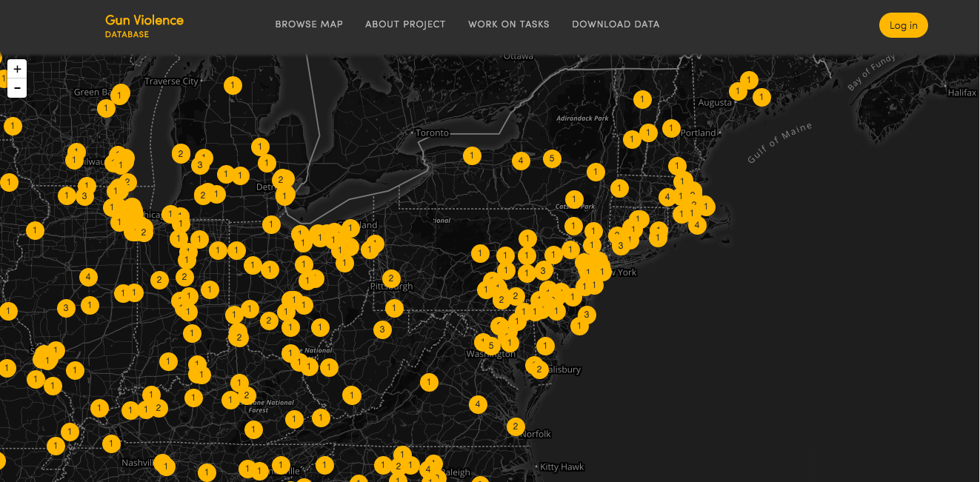This screenshot has height=482, width=980.
Task: Select marker 1 south of Lake Ontario
Action: point(472,155)
